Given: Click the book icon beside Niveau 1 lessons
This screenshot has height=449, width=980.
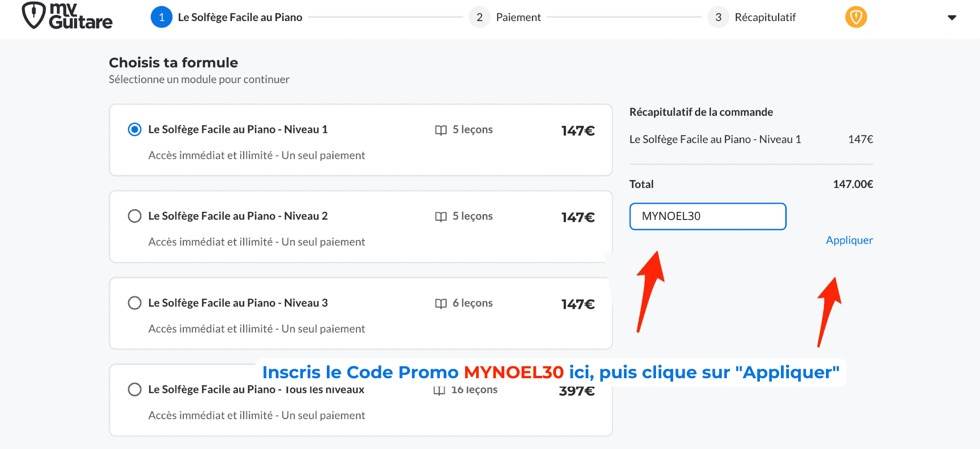Looking at the screenshot, I should pos(441,130).
